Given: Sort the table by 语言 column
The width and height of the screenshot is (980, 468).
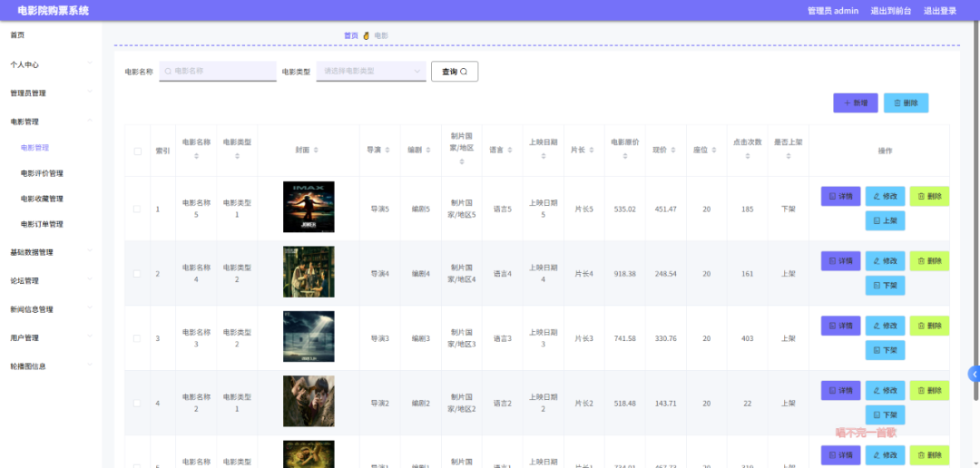Looking at the screenshot, I should click(x=510, y=151).
